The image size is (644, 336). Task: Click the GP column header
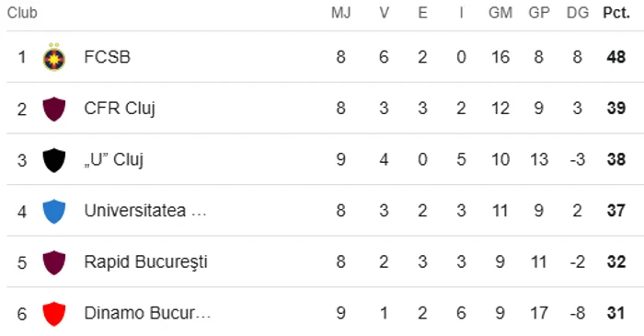click(539, 13)
